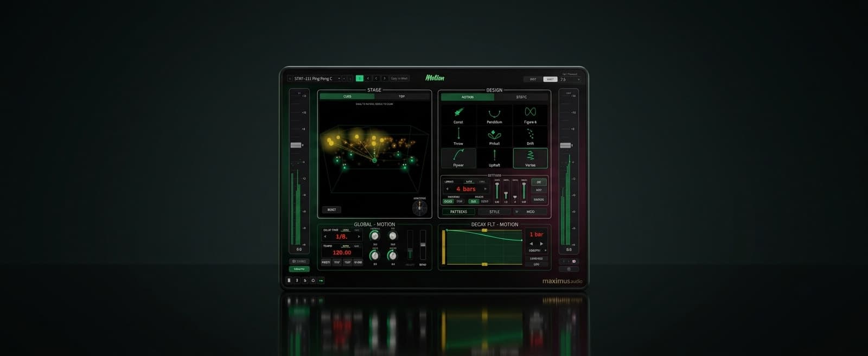Screen dimensions: 868x356
Task: Toggle first green mode button under 4 bars
Action: click(448, 201)
